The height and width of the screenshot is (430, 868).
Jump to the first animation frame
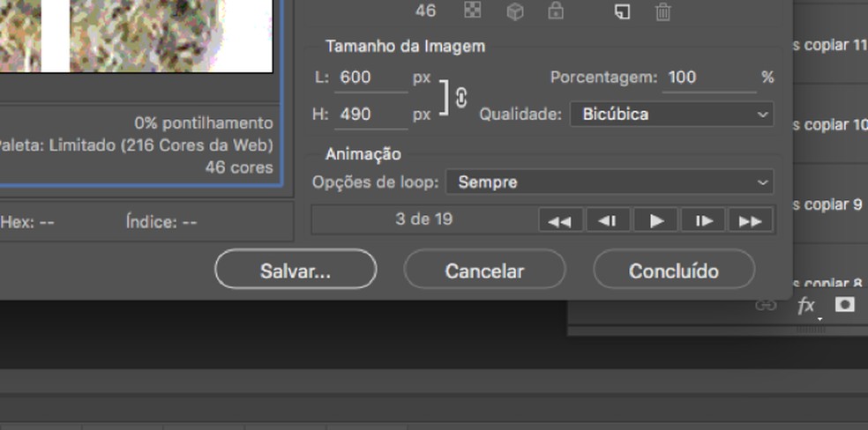coord(560,220)
